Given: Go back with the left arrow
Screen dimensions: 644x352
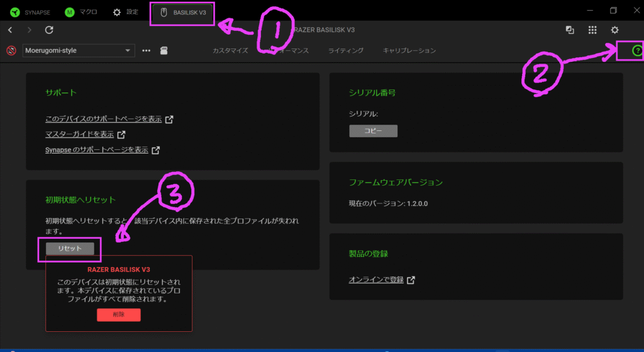Looking at the screenshot, I should coord(10,30).
